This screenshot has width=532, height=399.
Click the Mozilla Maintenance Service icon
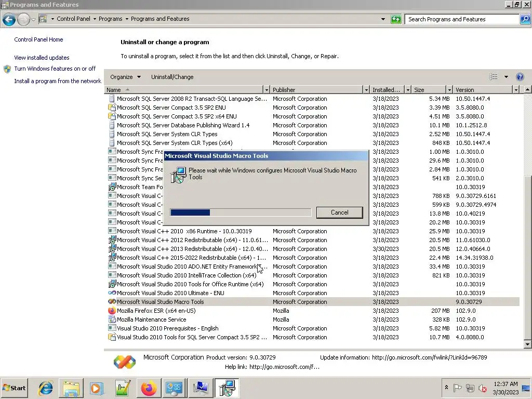[x=112, y=320]
